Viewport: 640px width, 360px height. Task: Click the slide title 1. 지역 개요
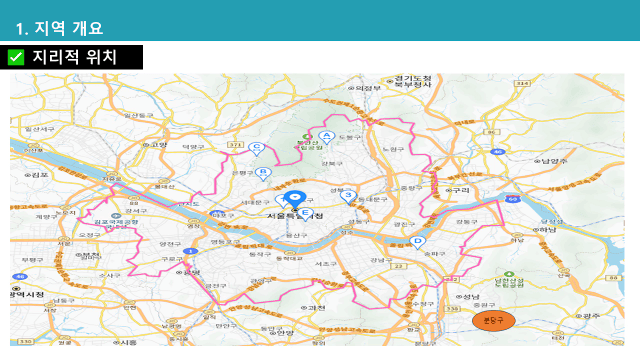click(x=59, y=28)
